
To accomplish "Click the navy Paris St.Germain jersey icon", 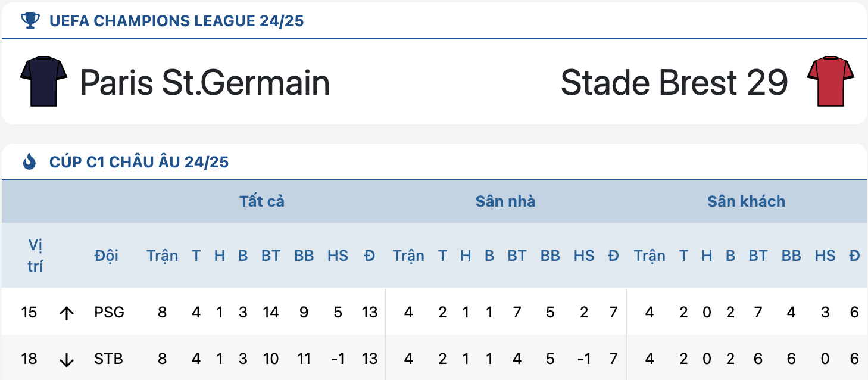I will (44, 82).
